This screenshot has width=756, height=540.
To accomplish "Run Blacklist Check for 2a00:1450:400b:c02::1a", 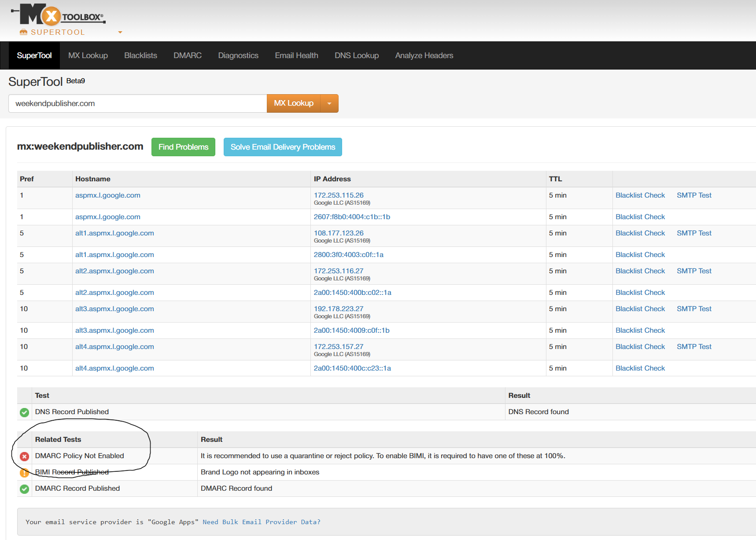I will [640, 293].
